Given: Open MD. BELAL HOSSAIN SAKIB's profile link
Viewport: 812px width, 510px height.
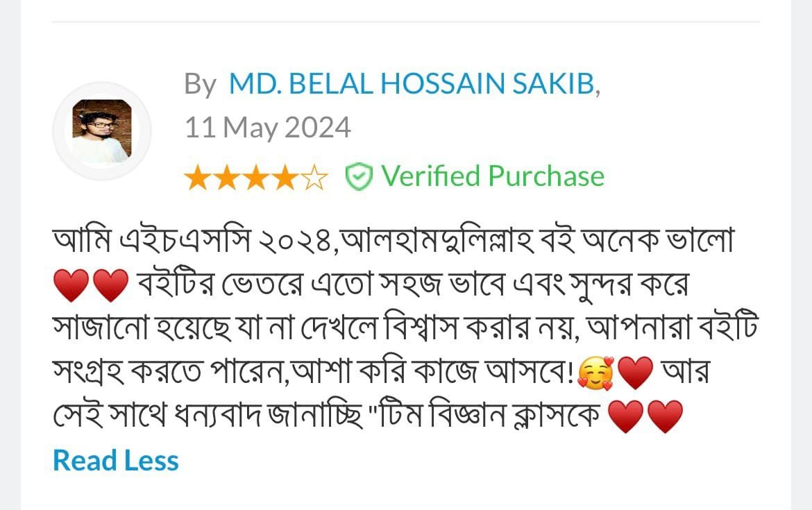Looking at the screenshot, I should [x=412, y=85].
